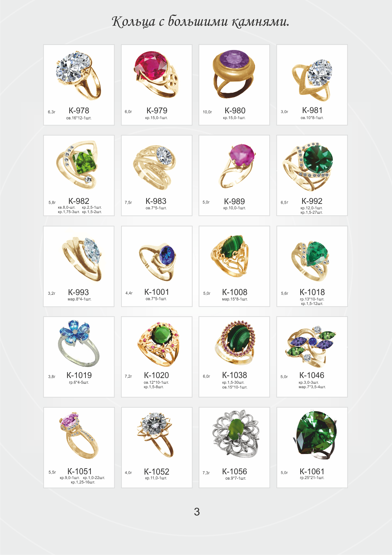Click the K-980 purple amethyst ring image
The width and height of the screenshot is (392, 555).
pos(234,74)
